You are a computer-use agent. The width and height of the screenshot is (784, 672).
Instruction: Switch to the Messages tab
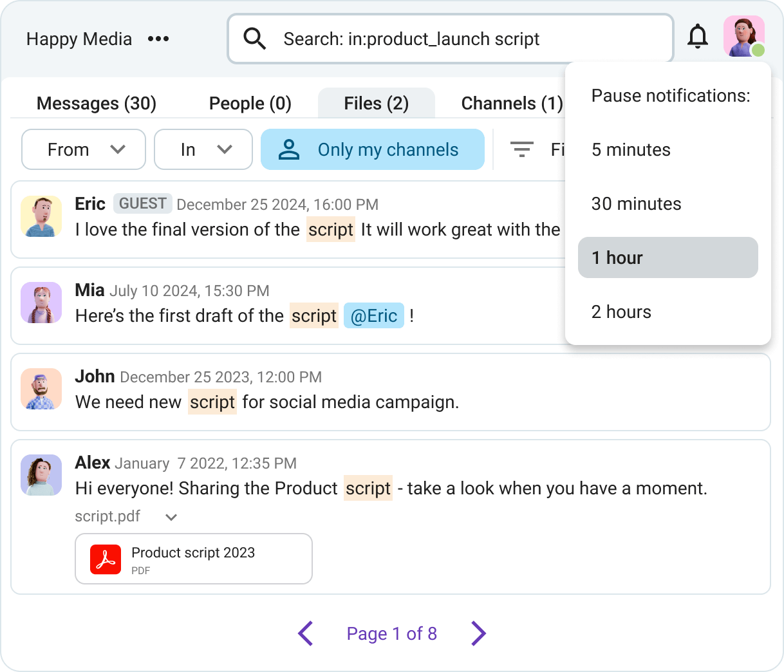(96, 103)
